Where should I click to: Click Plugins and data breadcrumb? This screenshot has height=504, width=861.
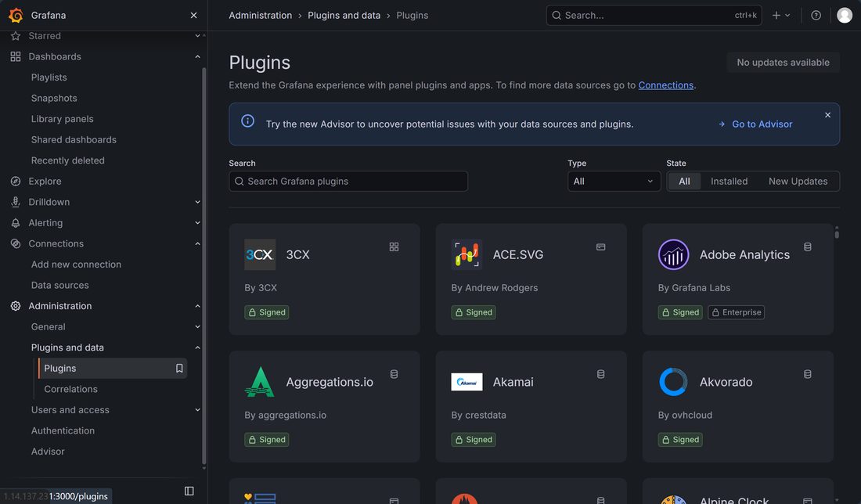[344, 16]
